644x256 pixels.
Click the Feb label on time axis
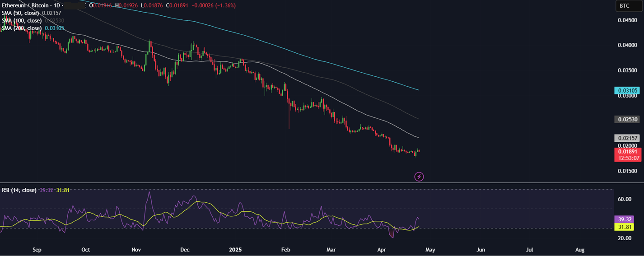point(285,250)
